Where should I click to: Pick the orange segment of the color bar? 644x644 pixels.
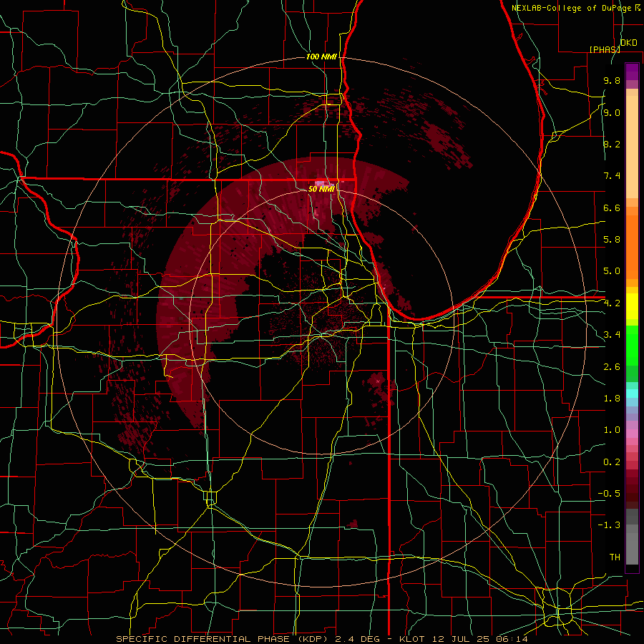(x=632, y=246)
